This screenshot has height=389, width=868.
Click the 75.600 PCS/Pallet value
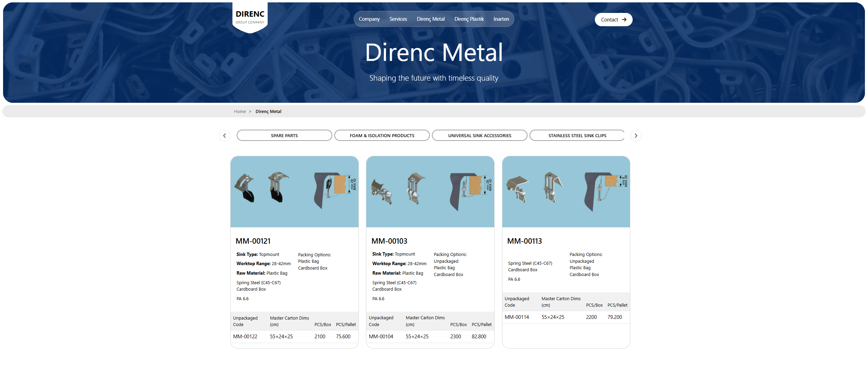pyautogui.click(x=343, y=337)
